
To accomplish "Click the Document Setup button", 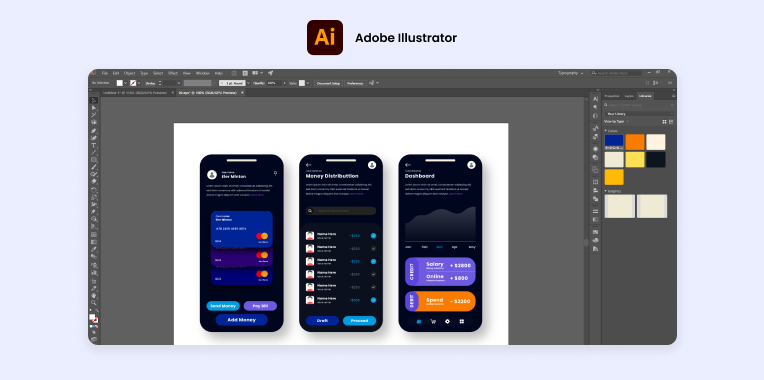I will 328,83.
